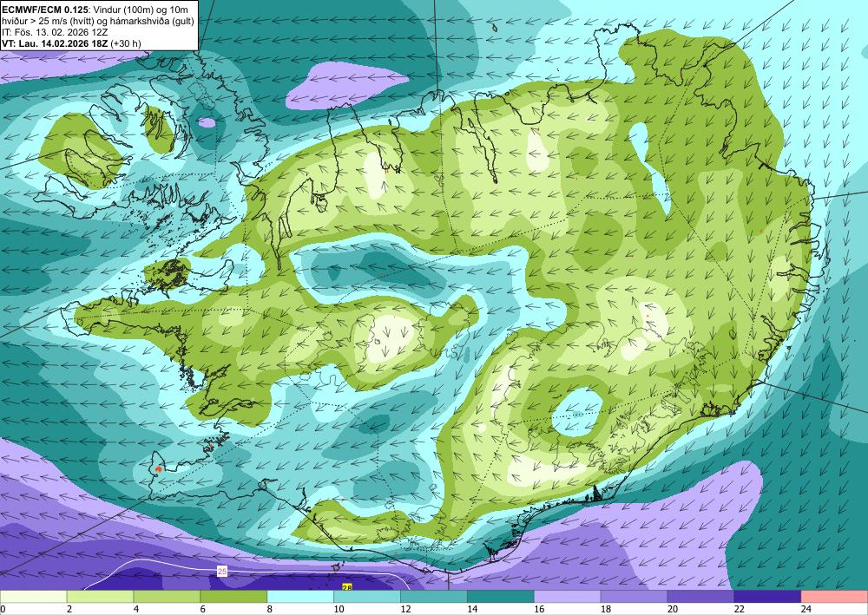Click the olive green 6–8 legend swatch
The width and height of the screenshot is (868, 615).
coord(233,597)
